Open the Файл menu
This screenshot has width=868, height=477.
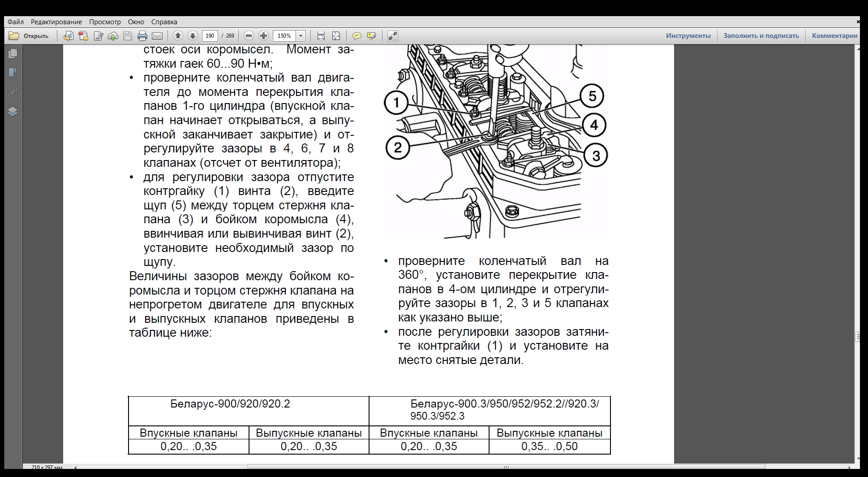tap(16, 22)
